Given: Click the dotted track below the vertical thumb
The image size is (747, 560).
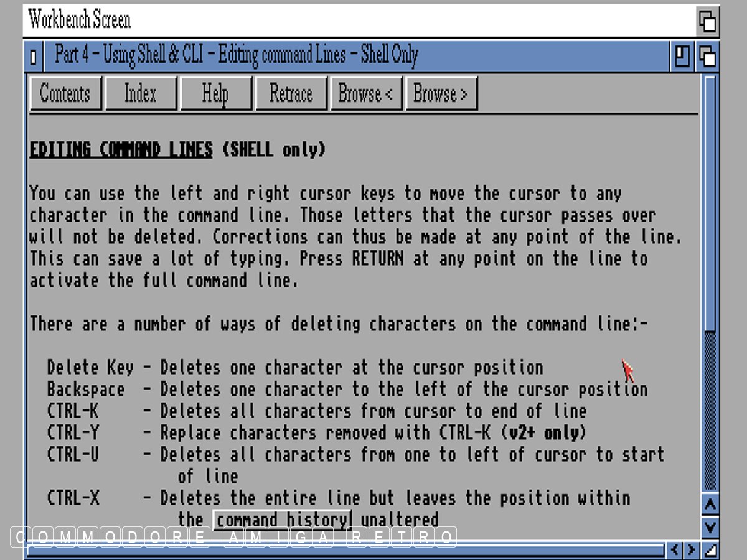Looking at the screenshot, I should point(710,411).
